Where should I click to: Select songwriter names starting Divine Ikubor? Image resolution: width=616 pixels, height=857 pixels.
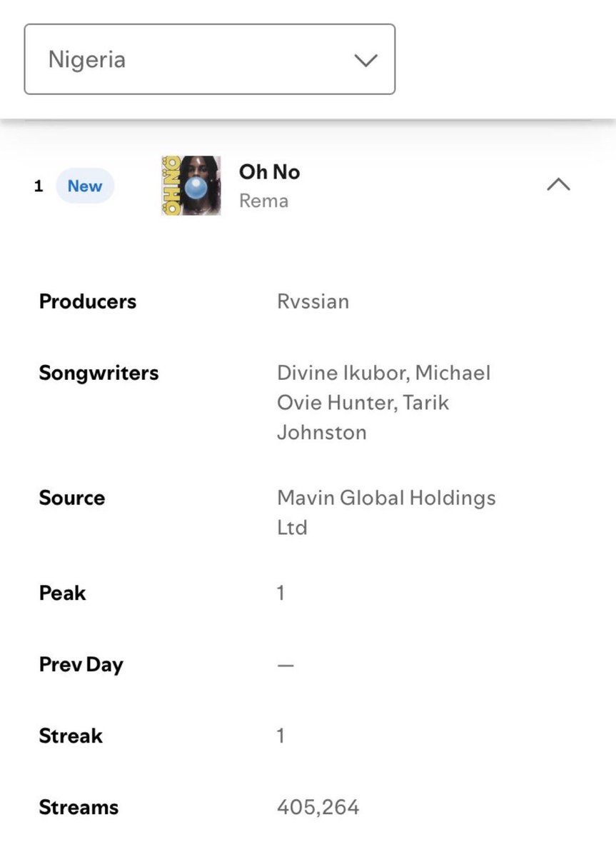384,402
